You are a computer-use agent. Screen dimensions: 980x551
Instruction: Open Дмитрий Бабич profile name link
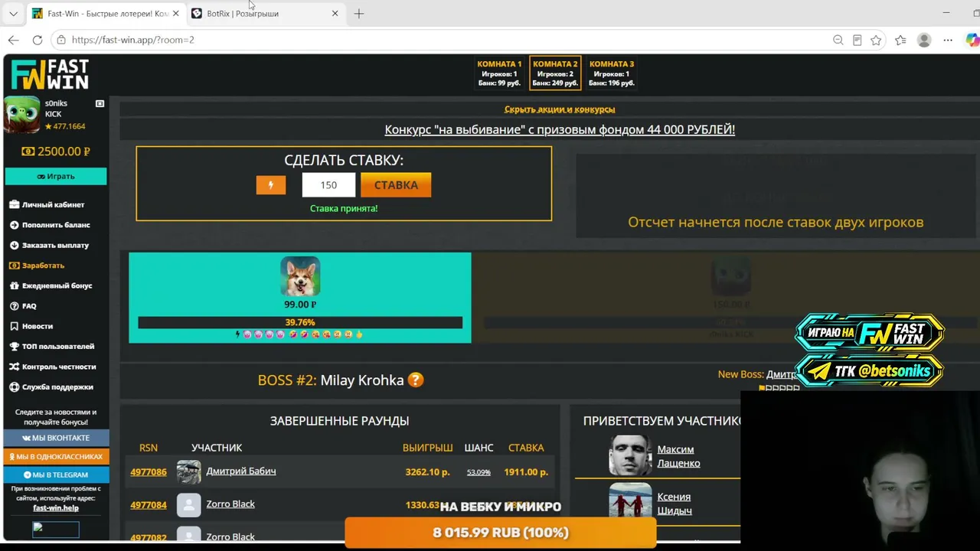point(241,471)
